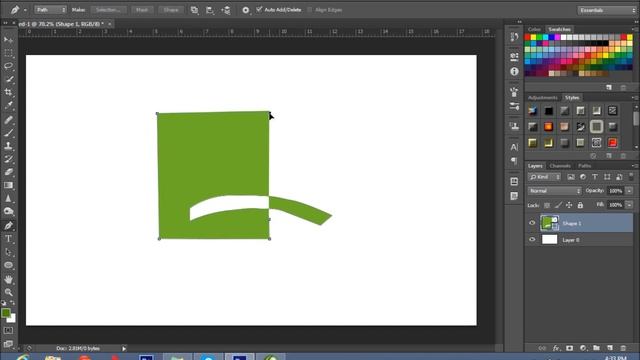Screen dimensions: 640x360
Task: Select the Path Selection tool
Action: coord(8,252)
